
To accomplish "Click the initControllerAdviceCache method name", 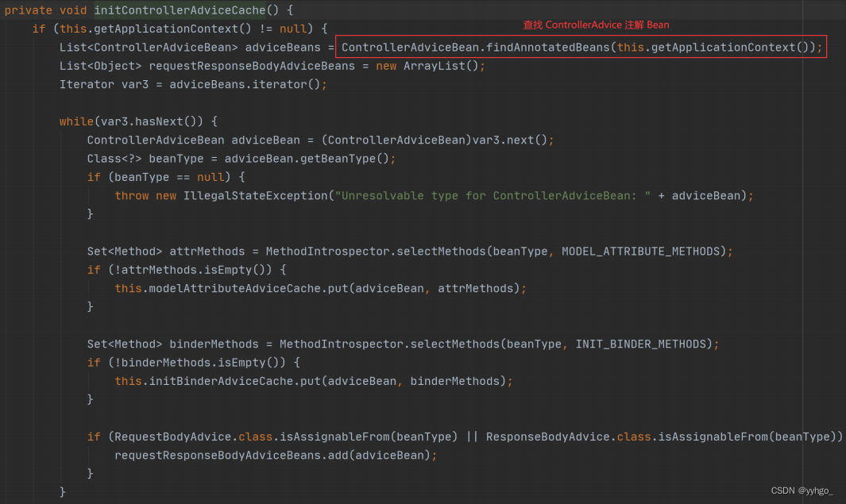I will tap(180, 10).
